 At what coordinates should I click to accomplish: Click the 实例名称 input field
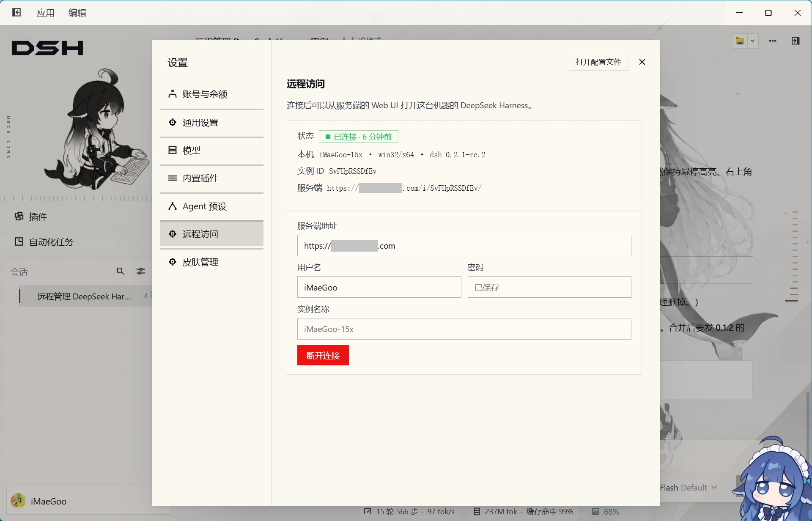point(464,329)
